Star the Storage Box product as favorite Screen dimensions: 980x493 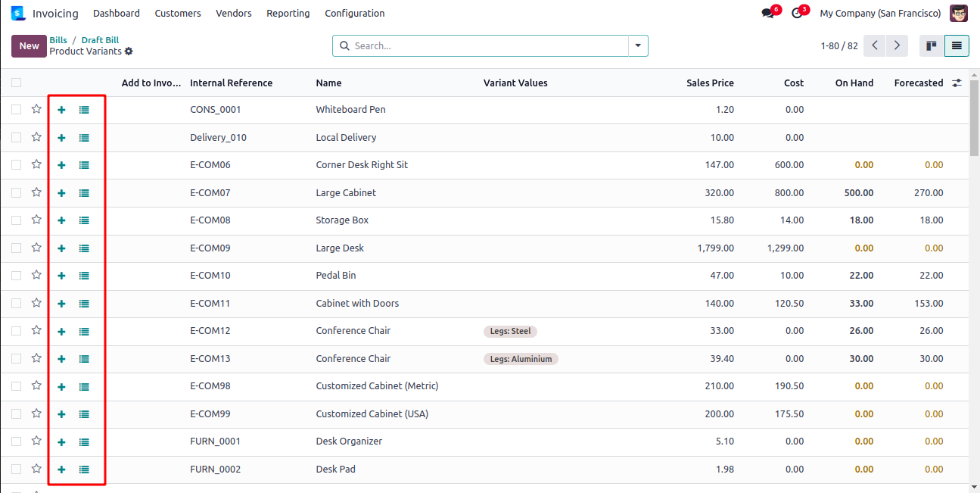[x=36, y=220]
